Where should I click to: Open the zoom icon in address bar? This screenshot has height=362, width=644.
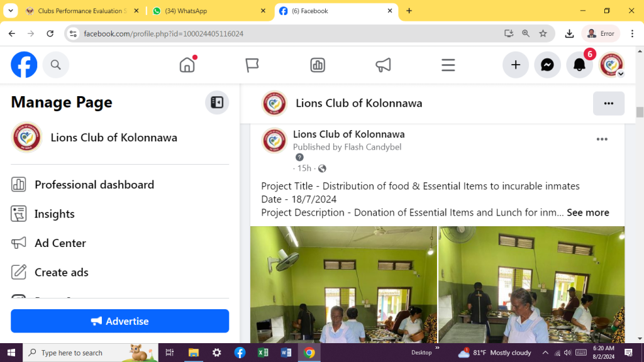pyautogui.click(x=526, y=34)
